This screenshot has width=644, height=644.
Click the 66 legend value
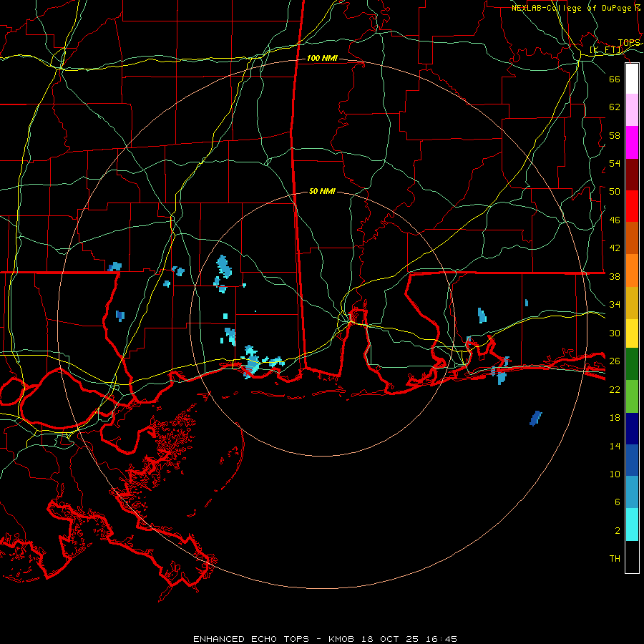point(615,79)
